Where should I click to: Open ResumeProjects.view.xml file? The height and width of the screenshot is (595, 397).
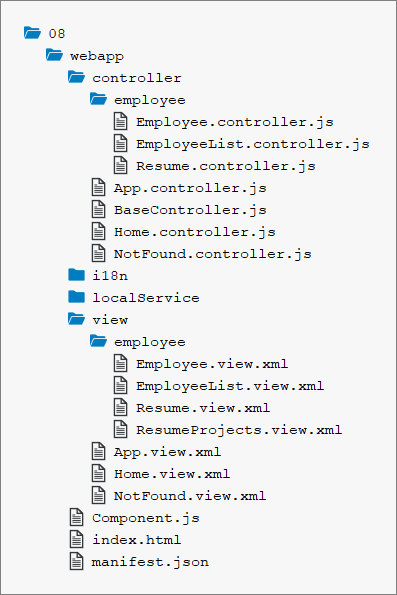coord(239,430)
